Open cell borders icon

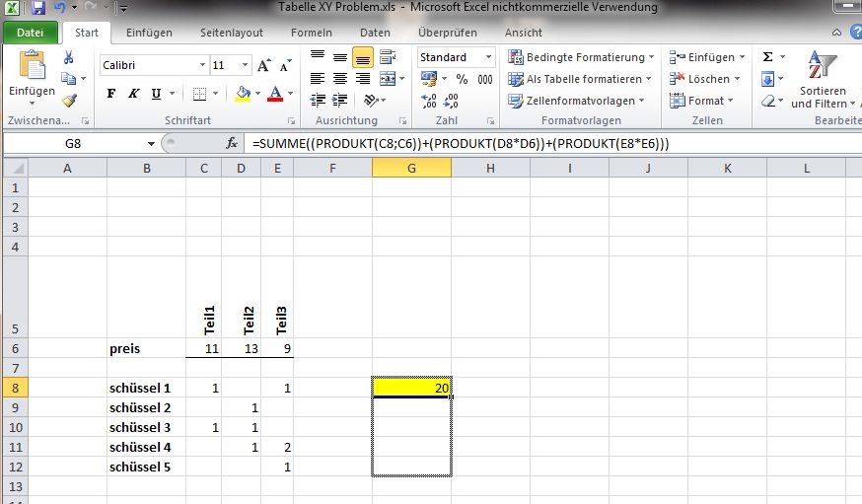(x=199, y=94)
